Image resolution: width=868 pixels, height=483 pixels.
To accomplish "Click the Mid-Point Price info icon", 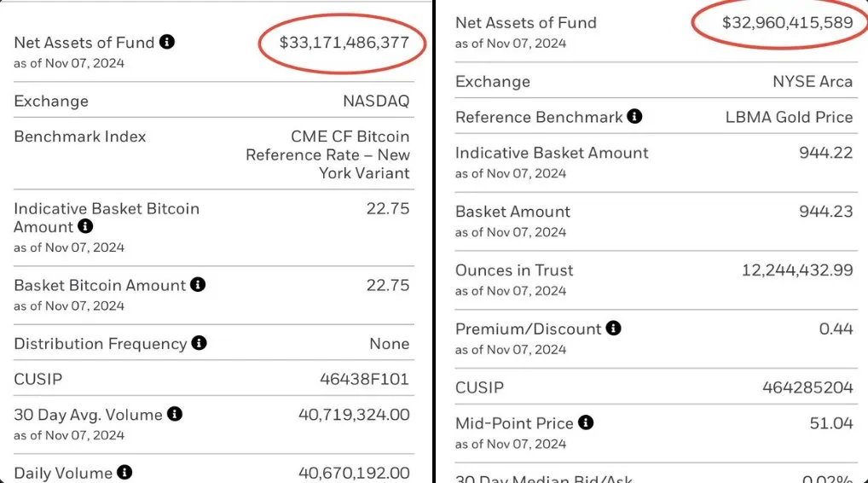I will (x=585, y=422).
